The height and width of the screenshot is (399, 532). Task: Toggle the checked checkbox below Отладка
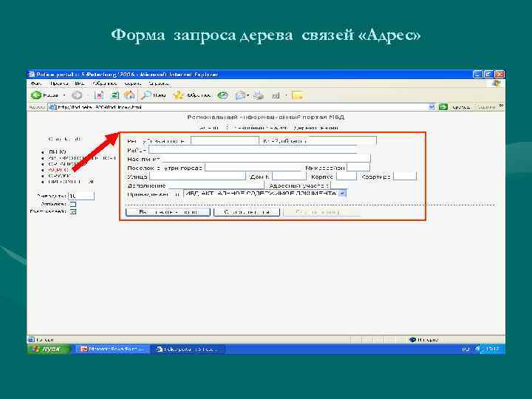[x=73, y=212]
